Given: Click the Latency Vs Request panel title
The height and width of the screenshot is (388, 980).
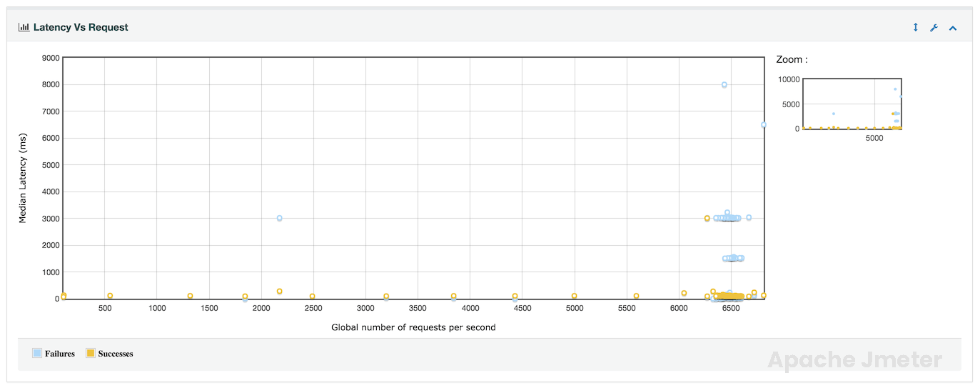Looking at the screenshot, I should pos(81,27).
